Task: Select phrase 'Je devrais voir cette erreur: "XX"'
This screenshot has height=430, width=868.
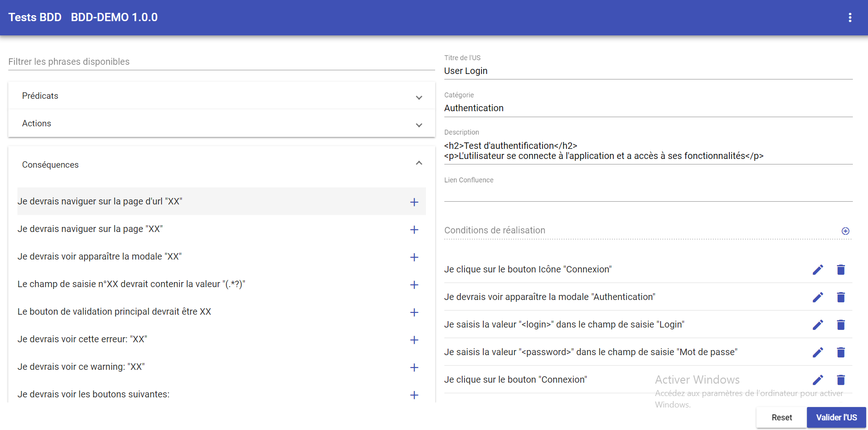Action: (82, 339)
